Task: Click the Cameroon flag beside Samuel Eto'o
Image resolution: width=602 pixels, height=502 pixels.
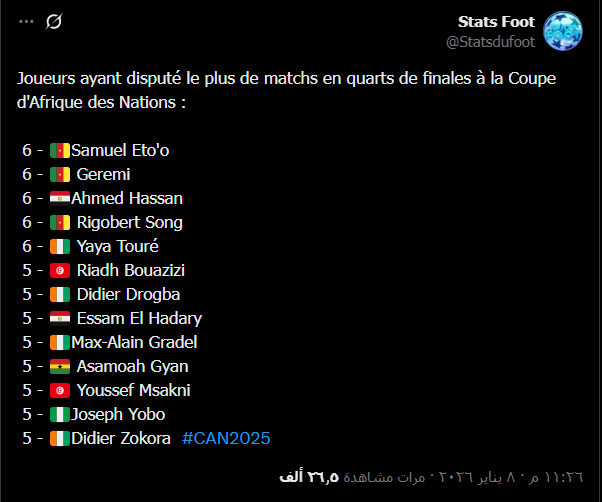Action: [60, 150]
